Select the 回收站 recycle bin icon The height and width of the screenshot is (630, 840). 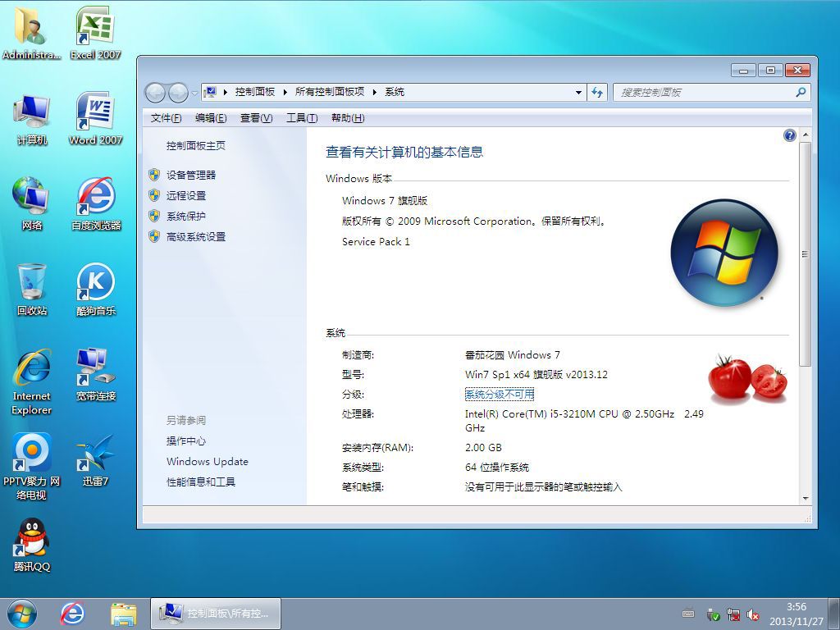pyautogui.click(x=32, y=290)
